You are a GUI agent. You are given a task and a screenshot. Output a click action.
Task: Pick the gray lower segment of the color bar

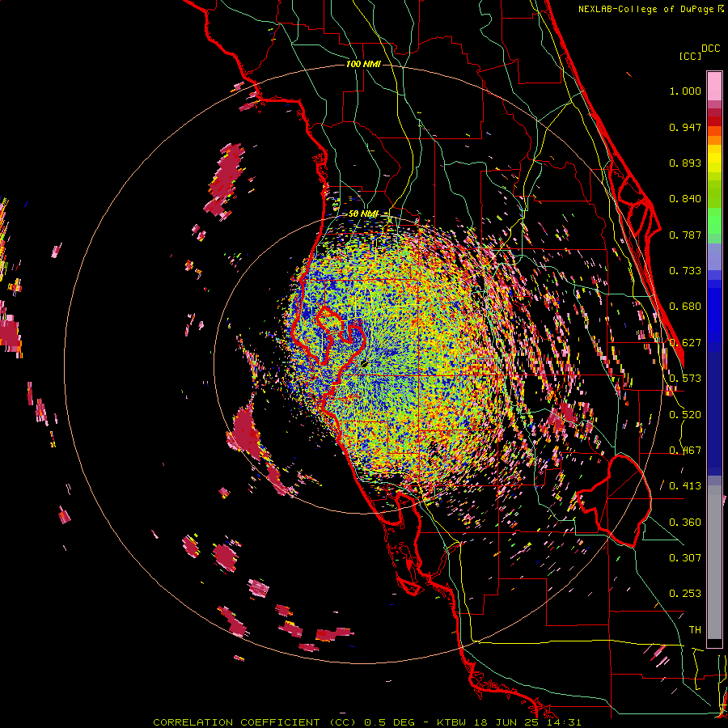tap(714, 562)
